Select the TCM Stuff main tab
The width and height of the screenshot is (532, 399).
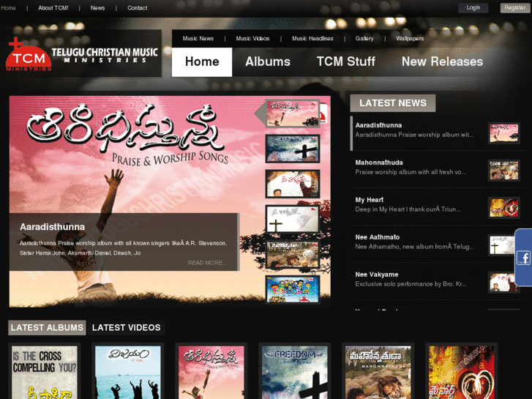(x=345, y=61)
